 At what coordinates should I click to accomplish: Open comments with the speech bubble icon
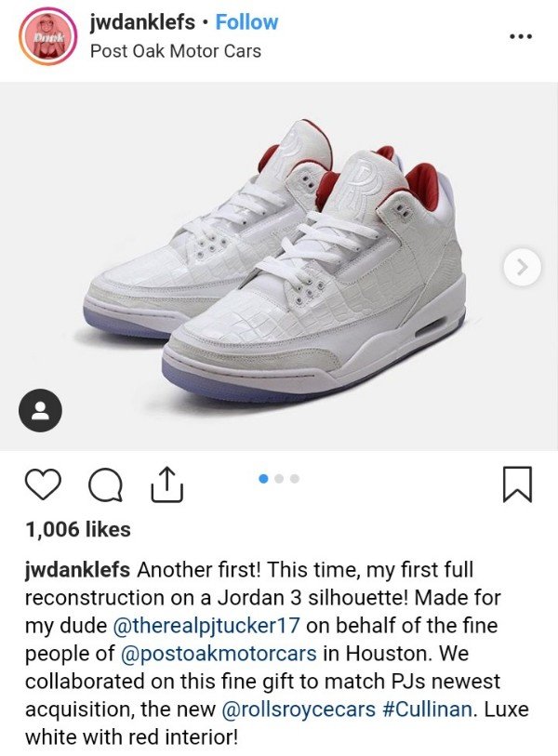click(x=105, y=485)
